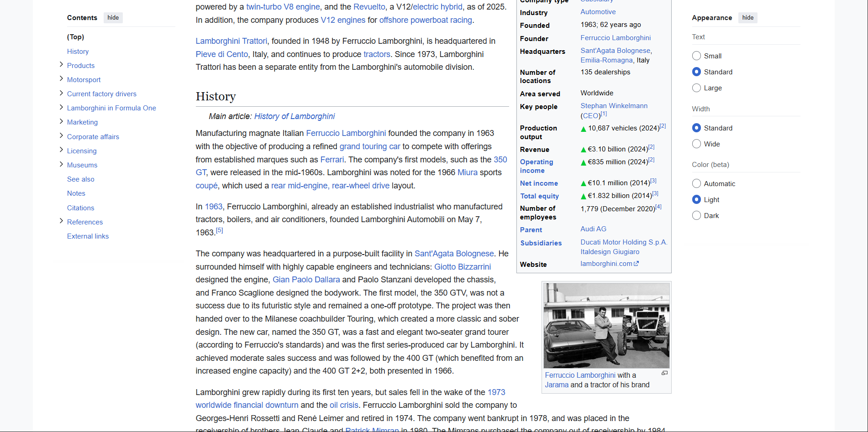
Task: Open the Ferruccio Lamborghini founder link
Action: [x=615, y=38]
